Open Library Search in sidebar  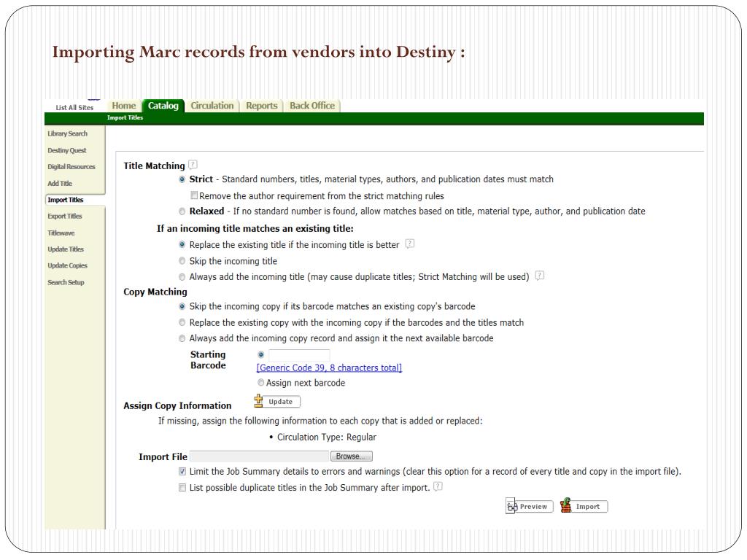coord(67,134)
